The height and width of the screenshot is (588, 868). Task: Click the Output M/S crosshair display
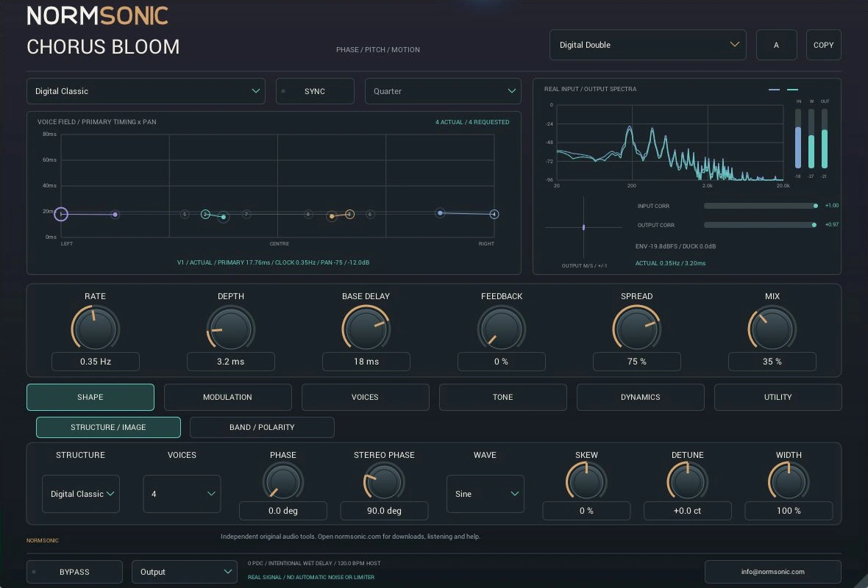pos(583,227)
